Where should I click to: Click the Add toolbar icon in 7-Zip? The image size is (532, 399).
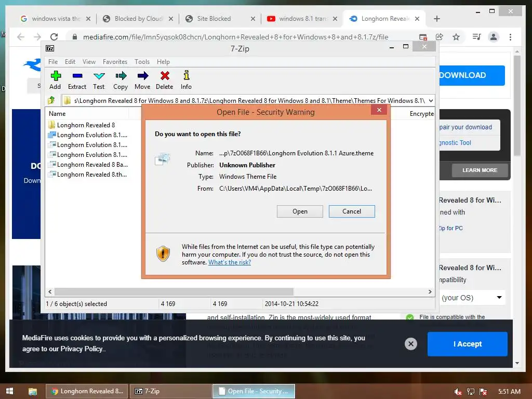click(x=55, y=80)
